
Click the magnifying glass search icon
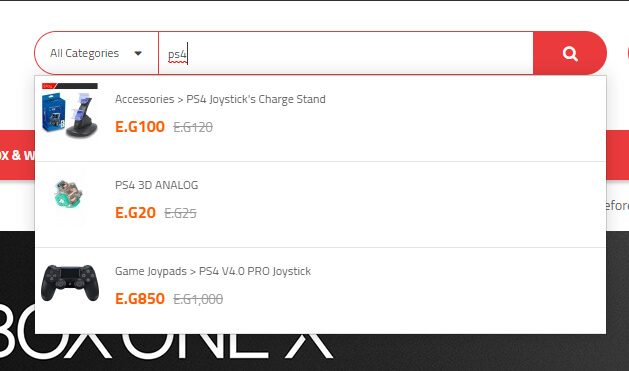[x=570, y=53]
